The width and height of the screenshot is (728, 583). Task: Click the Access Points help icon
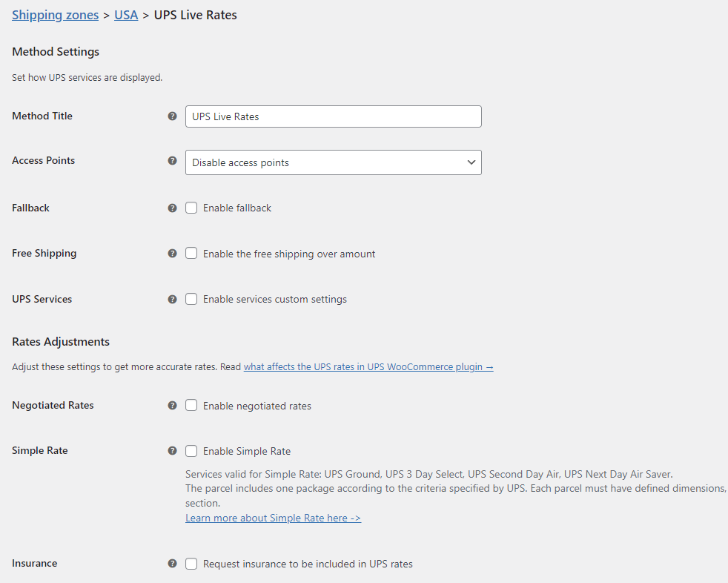click(172, 160)
